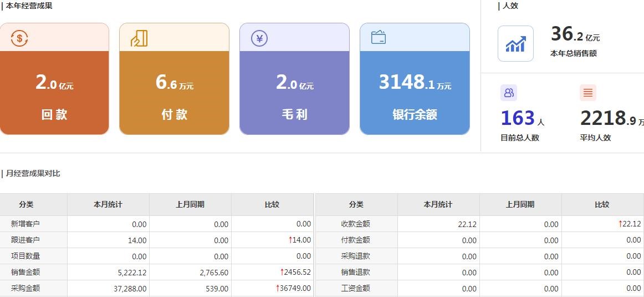Click the ↑2456.52 comparison cell
The width and height of the screenshot is (644, 297).
(x=272, y=273)
